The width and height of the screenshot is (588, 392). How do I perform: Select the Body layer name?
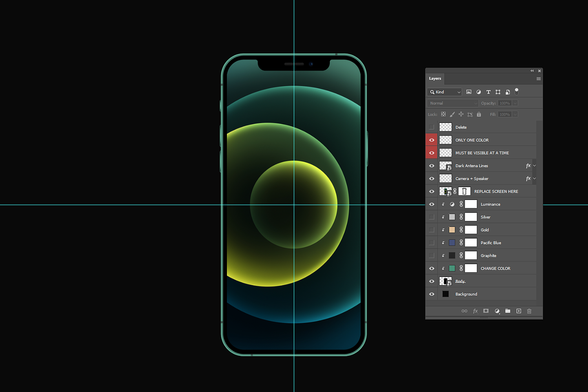tap(460, 281)
